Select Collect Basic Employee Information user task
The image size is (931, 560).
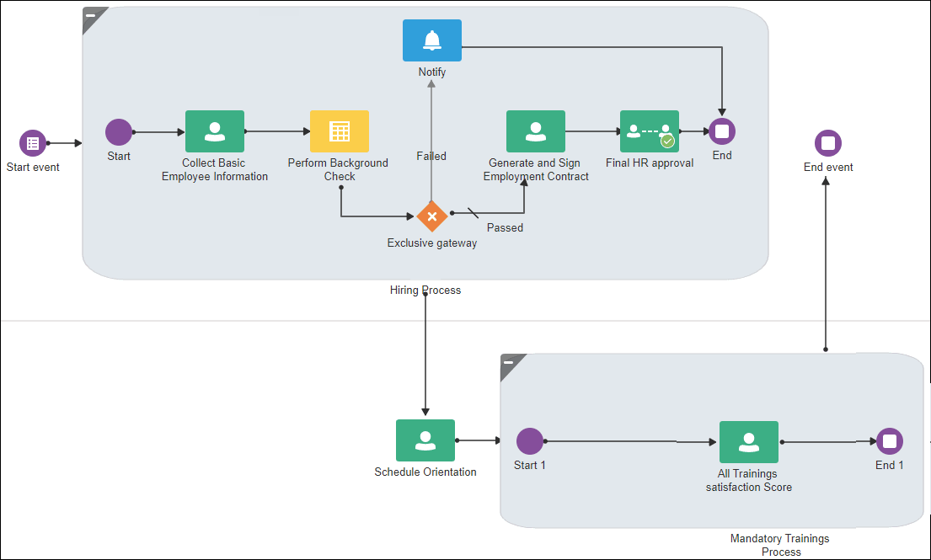pyautogui.click(x=215, y=131)
